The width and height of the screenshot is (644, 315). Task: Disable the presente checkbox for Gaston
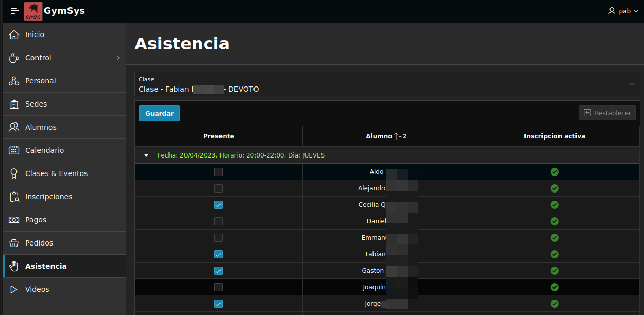[x=218, y=270]
